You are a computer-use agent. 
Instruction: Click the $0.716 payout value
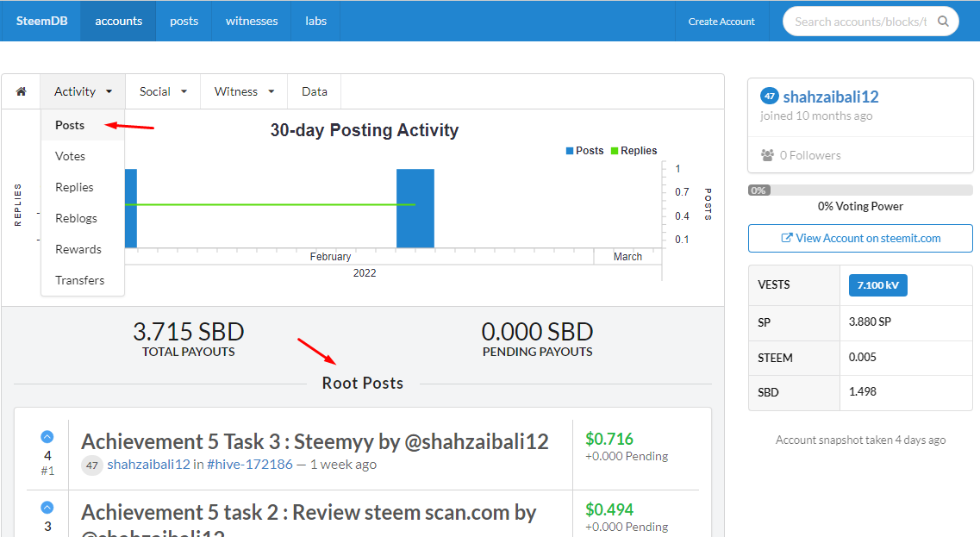[x=609, y=439]
